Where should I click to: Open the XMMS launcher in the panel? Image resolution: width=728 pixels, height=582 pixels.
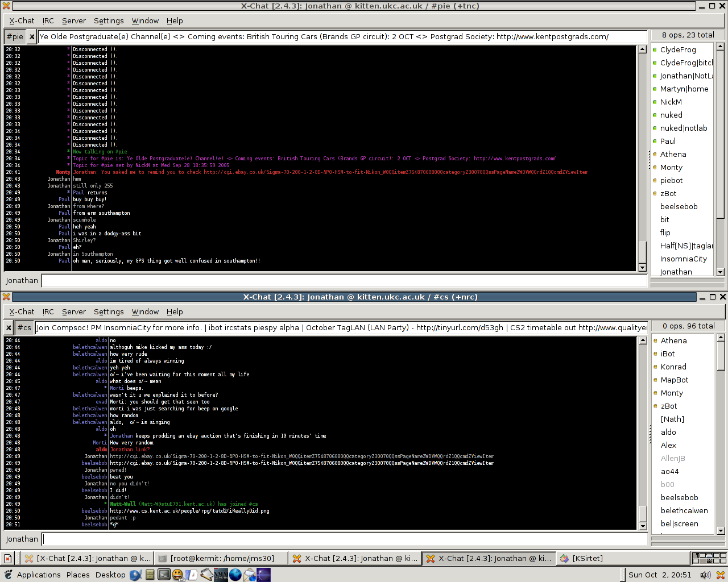tap(221, 575)
